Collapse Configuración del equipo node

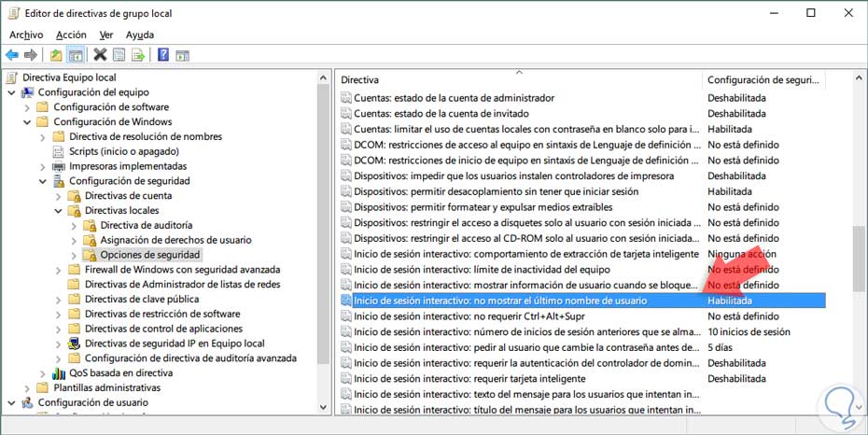(11, 92)
